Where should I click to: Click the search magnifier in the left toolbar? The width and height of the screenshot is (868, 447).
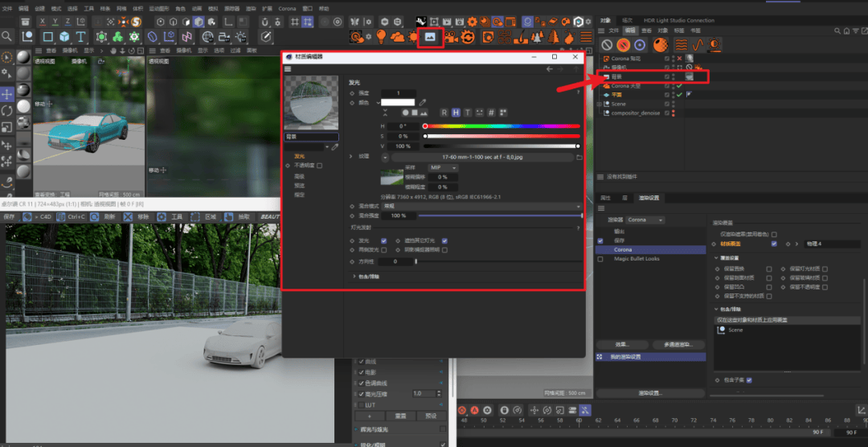click(7, 37)
